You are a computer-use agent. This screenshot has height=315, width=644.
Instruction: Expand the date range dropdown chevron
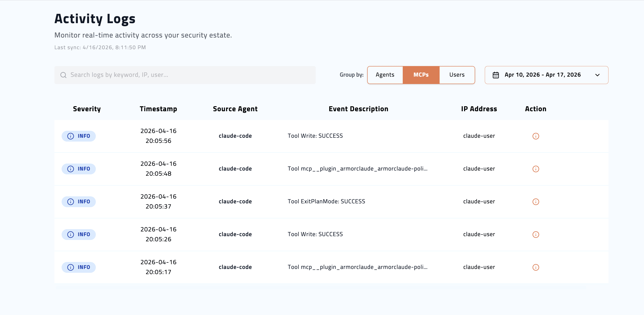pos(598,75)
